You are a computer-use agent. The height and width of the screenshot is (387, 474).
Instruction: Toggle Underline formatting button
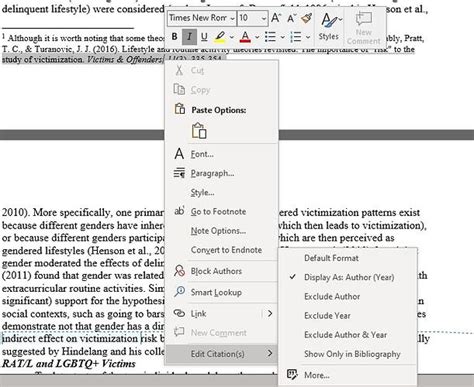(204, 37)
